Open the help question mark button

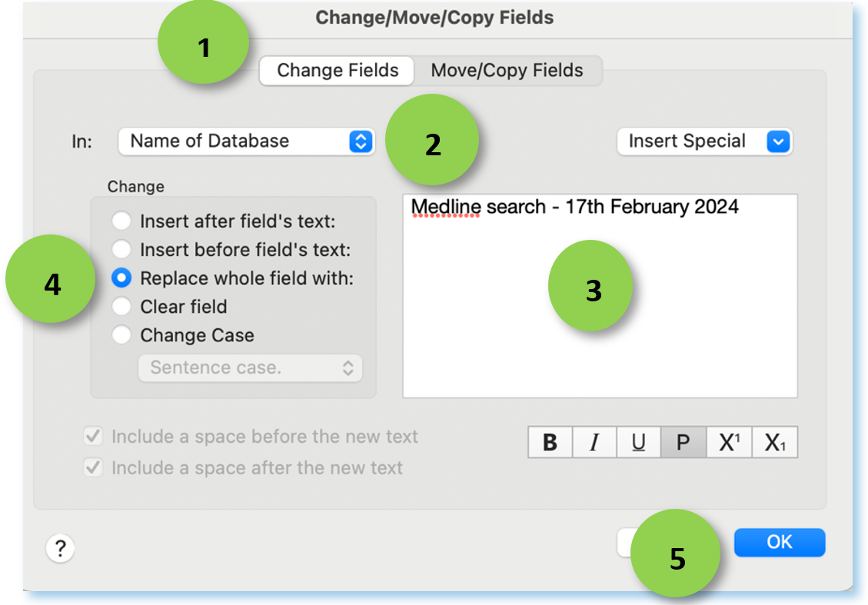[x=60, y=548]
